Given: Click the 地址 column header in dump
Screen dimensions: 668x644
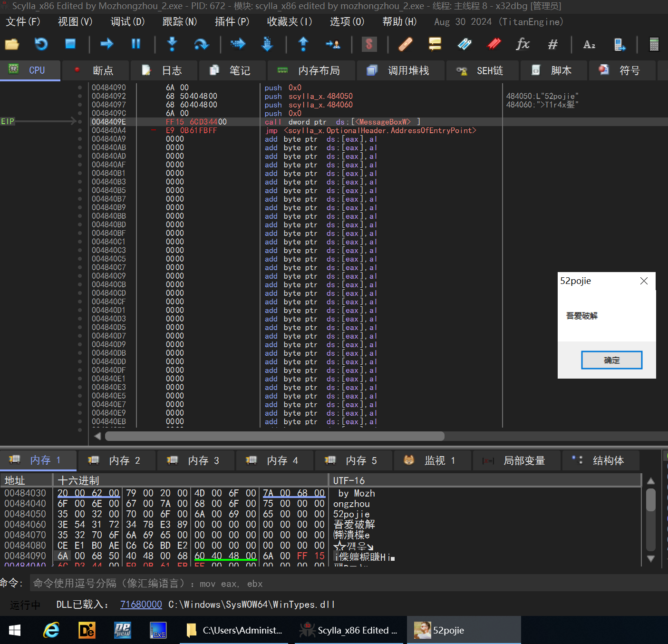Looking at the screenshot, I should [x=26, y=480].
